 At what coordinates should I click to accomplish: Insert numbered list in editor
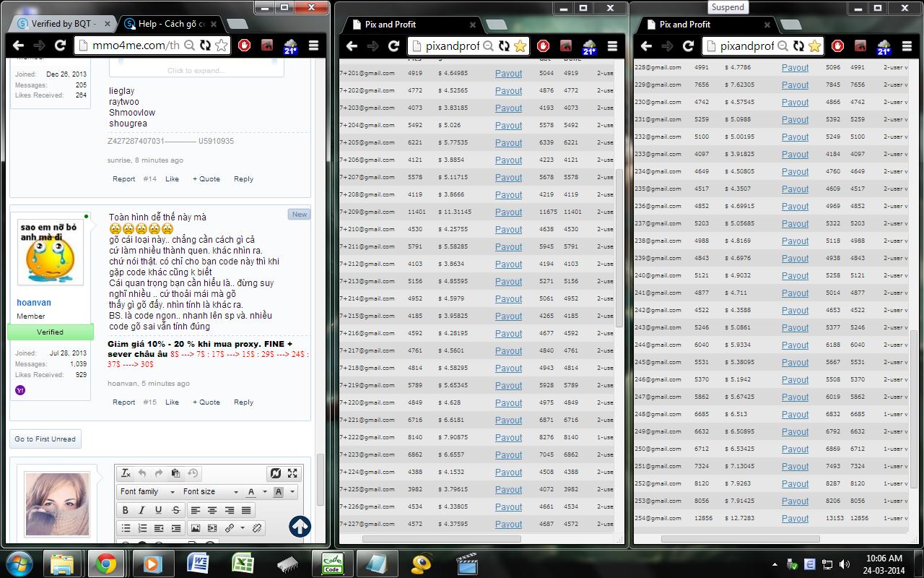click(142, 528)
